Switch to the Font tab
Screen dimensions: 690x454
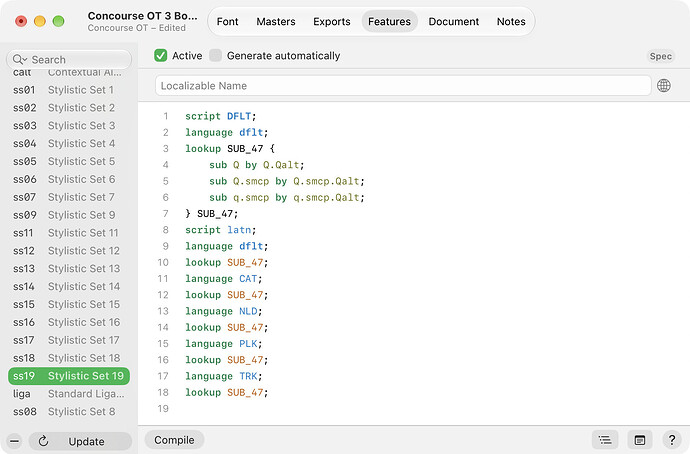[x=228, y=22]
